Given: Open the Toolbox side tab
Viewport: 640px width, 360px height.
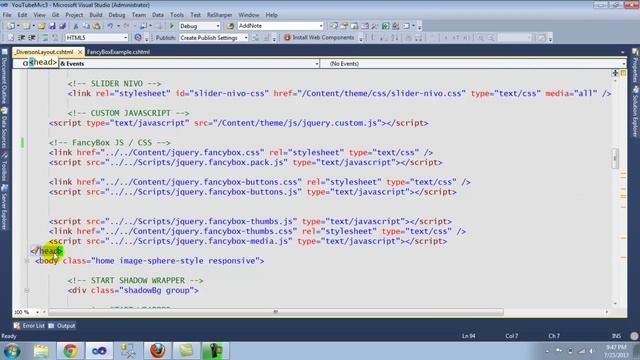Looking at the screenshot, I should pos(4,167).
